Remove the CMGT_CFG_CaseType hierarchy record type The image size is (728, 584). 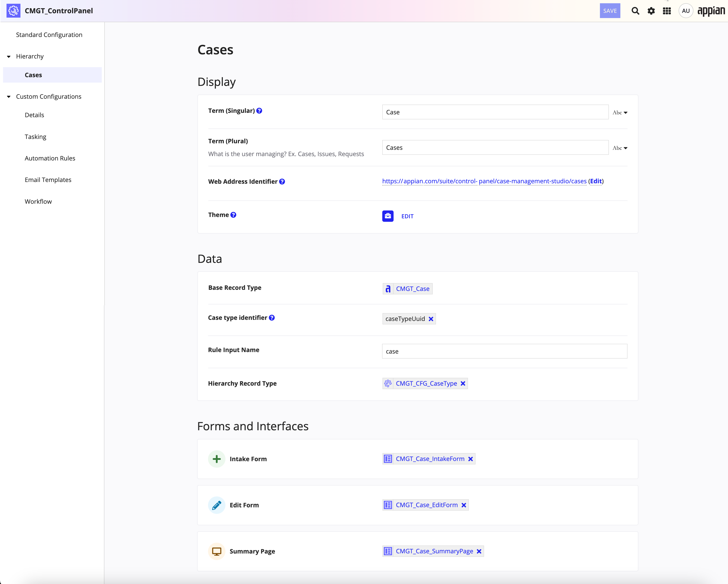tap(463, 384)
